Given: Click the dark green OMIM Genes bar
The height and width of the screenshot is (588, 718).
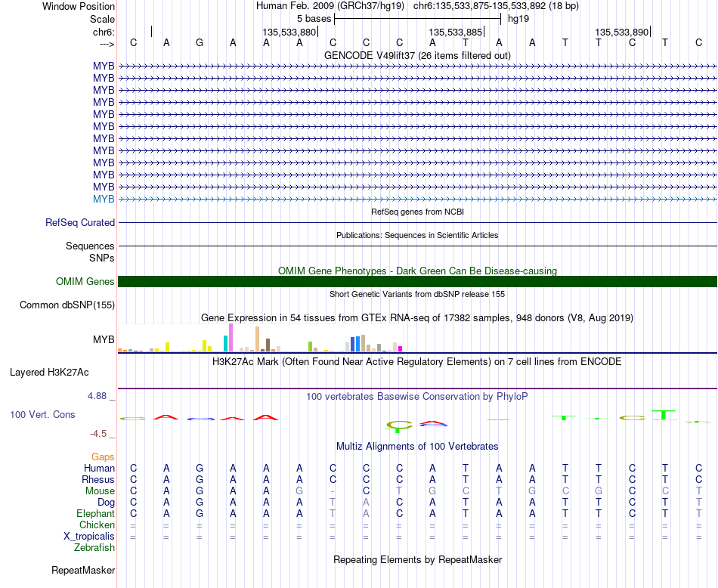Looking at the screenshot, I should tap(417, 282).
